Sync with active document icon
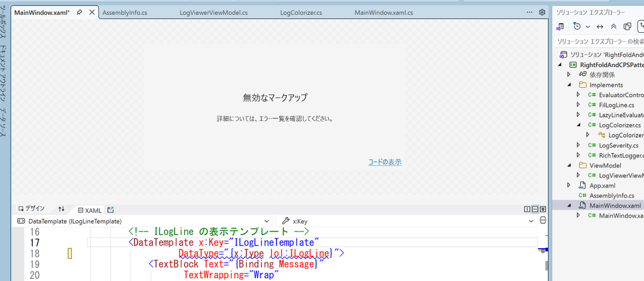644x281 pixels. coord(601,26)
